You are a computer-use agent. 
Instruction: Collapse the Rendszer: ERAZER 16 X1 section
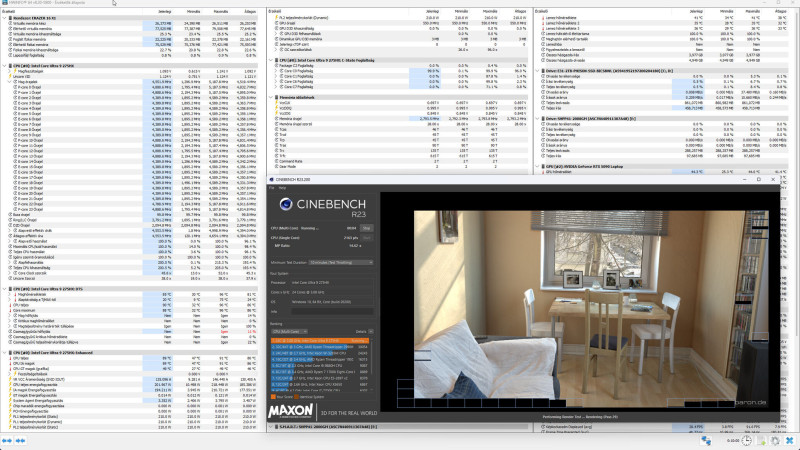pos(5,18)
